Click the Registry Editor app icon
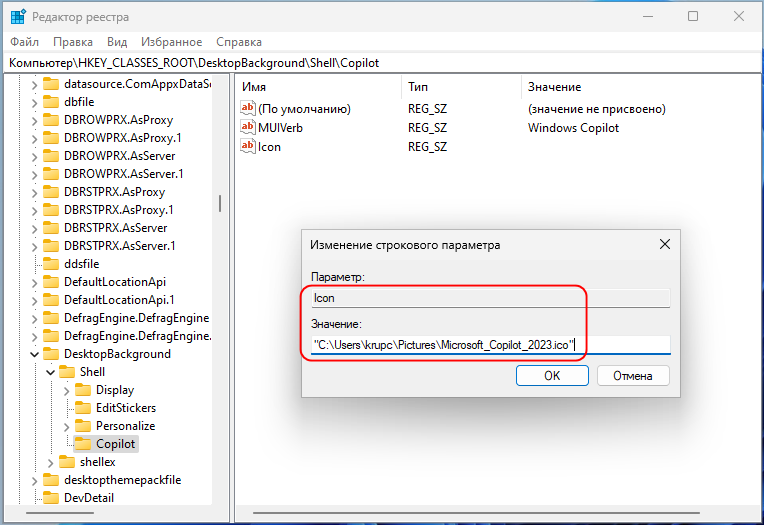The width and height of the screenshot is (764, 525). [18, 17]
